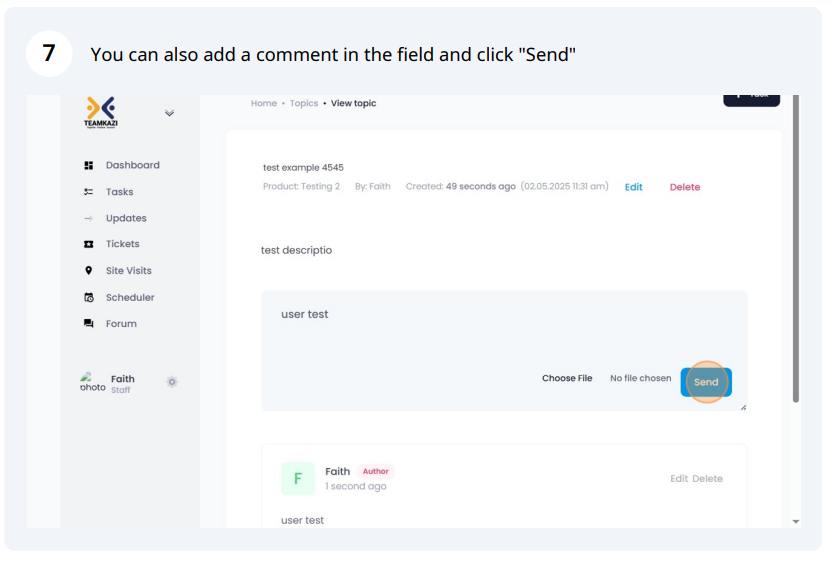The height and width of the screenshot is (569, 832).
Task: Open the Scheduler calendar icon
Action: pos(89,297)
